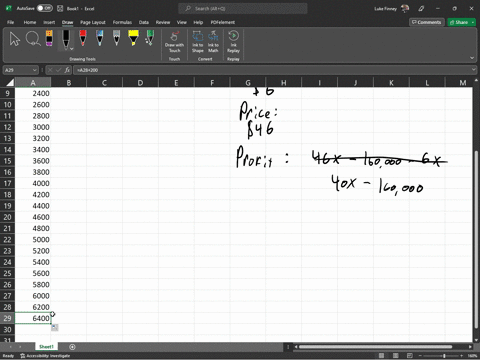The image size is (480, 360).
Task: Add a new sheet
Action: click(x=72, y=347)
